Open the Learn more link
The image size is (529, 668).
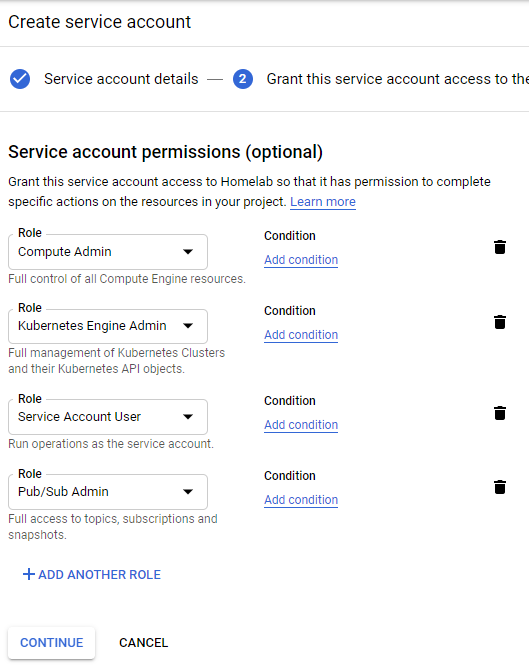tap(323, 202)
